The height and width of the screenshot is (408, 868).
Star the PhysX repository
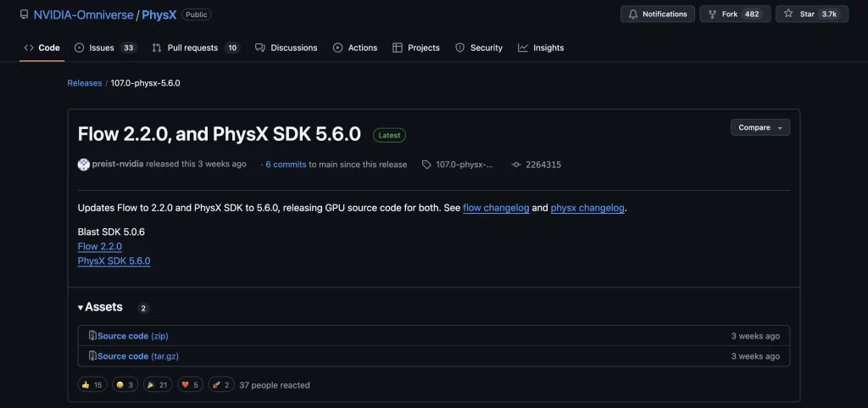(811, 14)
